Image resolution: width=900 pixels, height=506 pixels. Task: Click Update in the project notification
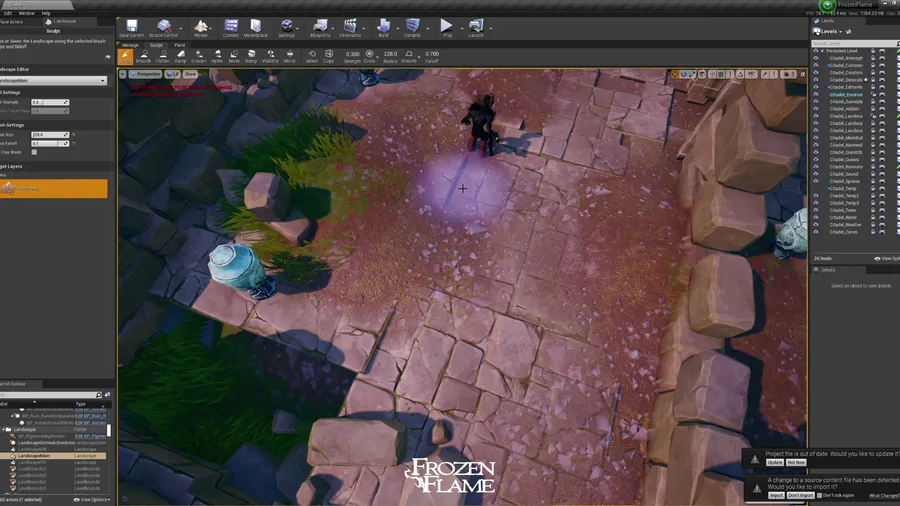pos(775,462)
